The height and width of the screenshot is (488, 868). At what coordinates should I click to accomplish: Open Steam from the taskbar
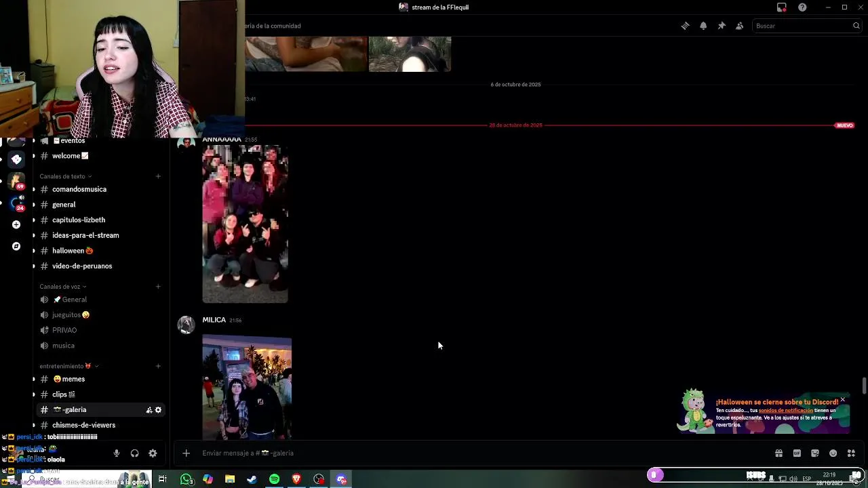(252, 479)
